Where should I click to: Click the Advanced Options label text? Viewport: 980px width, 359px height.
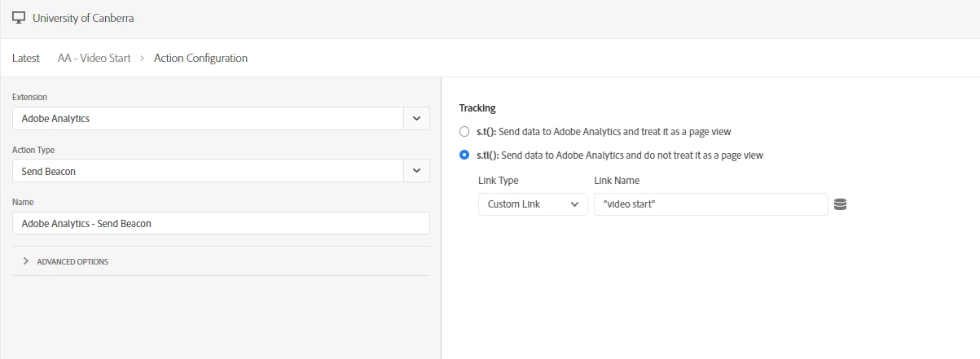pyautogui.click(x=73, y=261)
